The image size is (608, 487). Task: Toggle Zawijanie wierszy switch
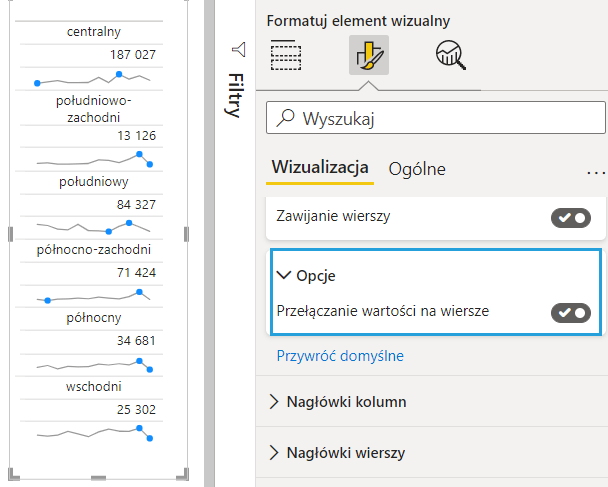(x=570, y=217)
